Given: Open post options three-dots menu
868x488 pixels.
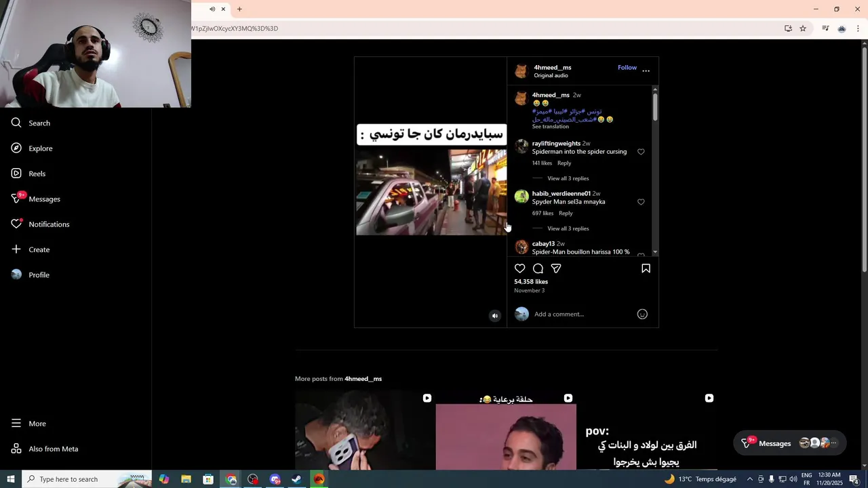Looking at the screenshot, I should [646, 70].
